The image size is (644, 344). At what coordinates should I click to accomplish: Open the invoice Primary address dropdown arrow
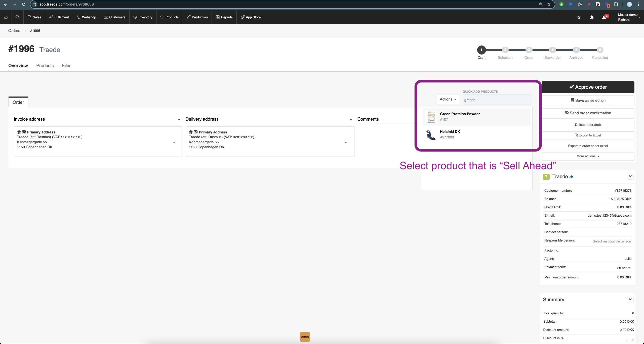pyautogui.click(x=174, y=142)
